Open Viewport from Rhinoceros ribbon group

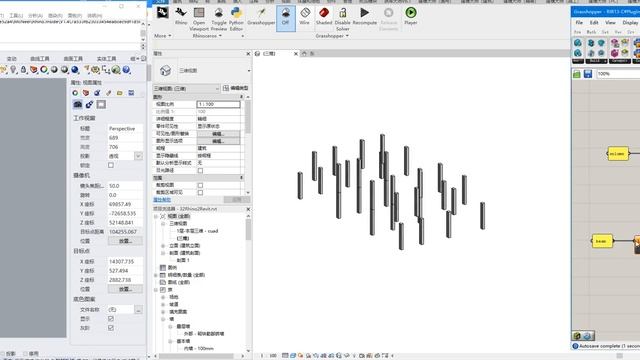199,19
